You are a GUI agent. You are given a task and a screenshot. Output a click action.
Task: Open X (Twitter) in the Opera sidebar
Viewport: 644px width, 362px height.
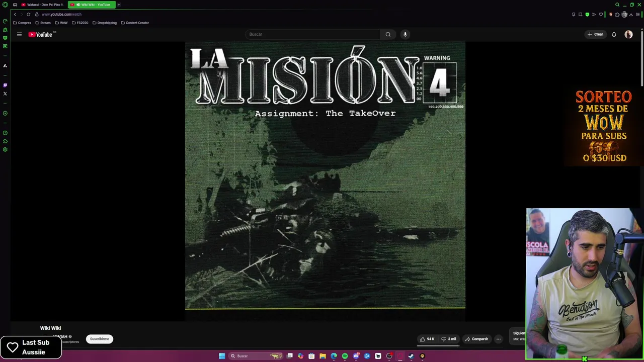click(5, 94)
